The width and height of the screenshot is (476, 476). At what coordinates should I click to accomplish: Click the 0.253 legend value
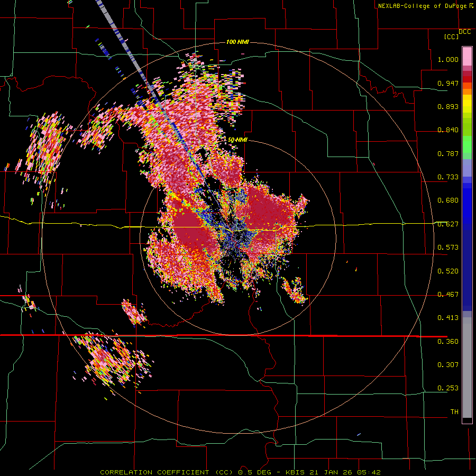click(x=448, y=388)
